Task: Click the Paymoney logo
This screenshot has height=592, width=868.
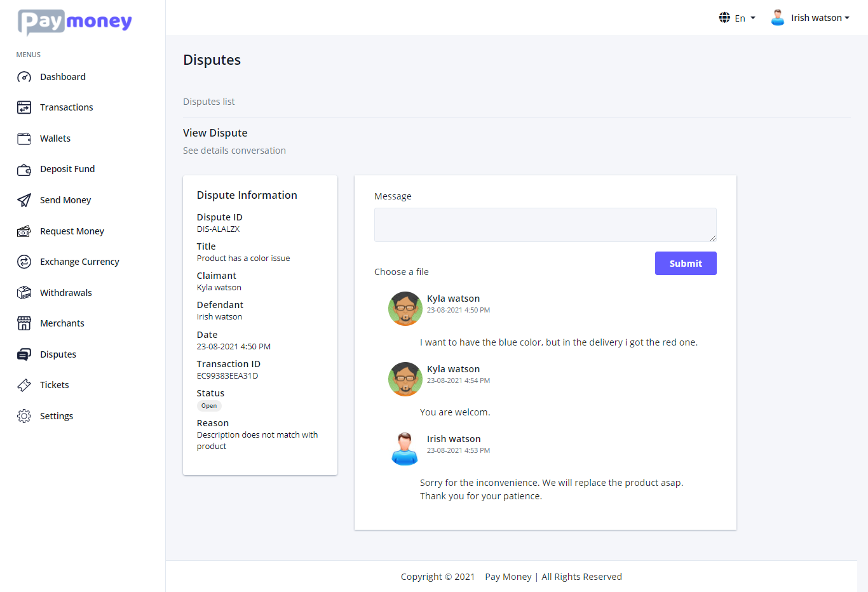Action: click(75, 22)
